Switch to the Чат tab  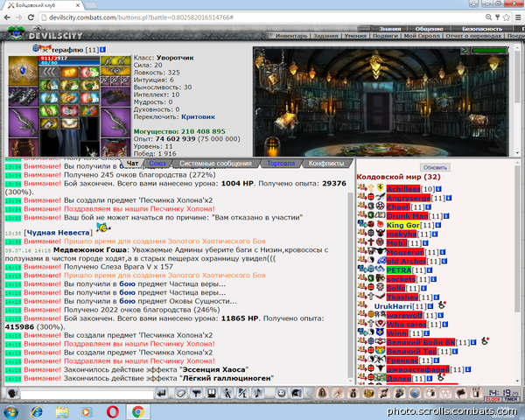click(x=133, y=164)
